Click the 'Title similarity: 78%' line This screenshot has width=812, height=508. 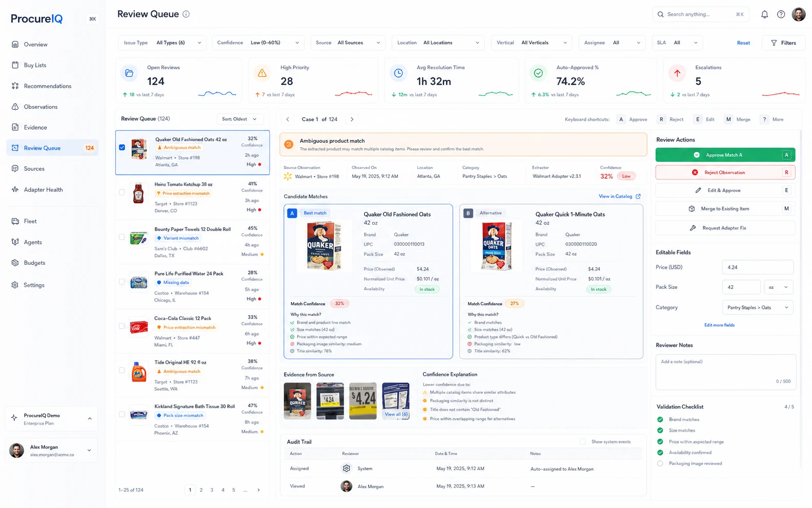pos(314,351)
